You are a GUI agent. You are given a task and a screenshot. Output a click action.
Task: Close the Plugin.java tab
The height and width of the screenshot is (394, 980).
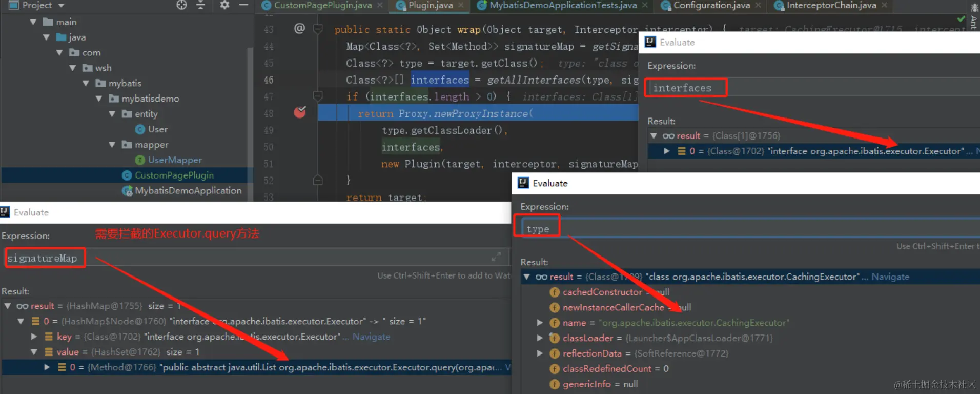(x=461, y=5)
